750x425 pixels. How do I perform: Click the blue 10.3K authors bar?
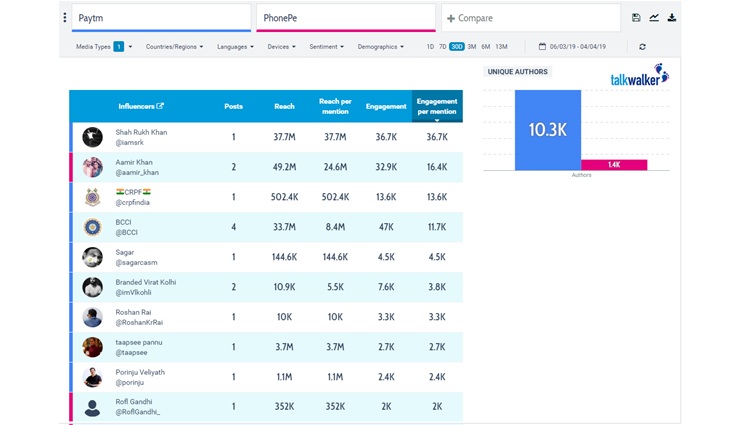pyautogui.click(x=547, y=130)
